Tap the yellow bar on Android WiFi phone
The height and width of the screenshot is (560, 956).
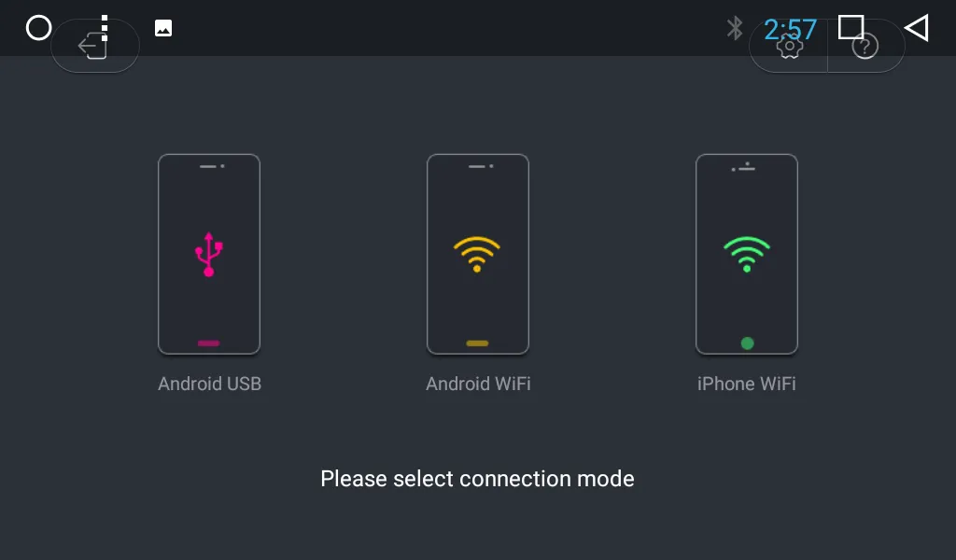coord(477,343)
